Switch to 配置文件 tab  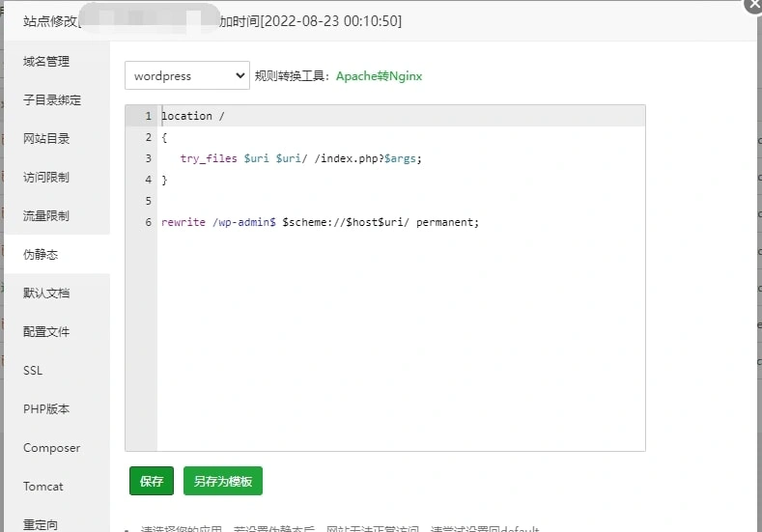point(46,332)
